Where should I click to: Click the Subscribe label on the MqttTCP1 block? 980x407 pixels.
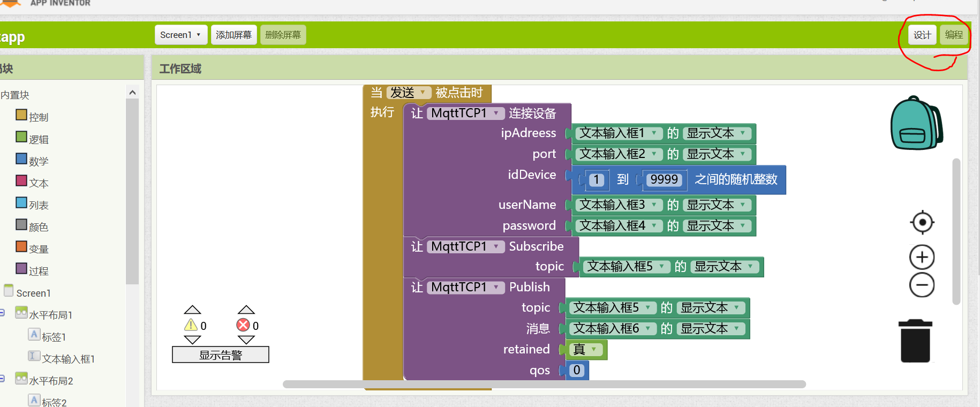coord(536,246)
